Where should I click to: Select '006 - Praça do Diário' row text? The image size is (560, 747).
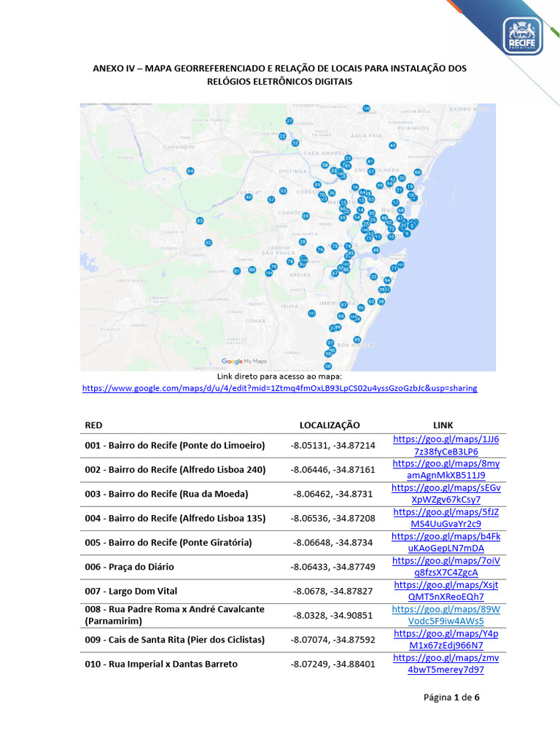(129, 567)
